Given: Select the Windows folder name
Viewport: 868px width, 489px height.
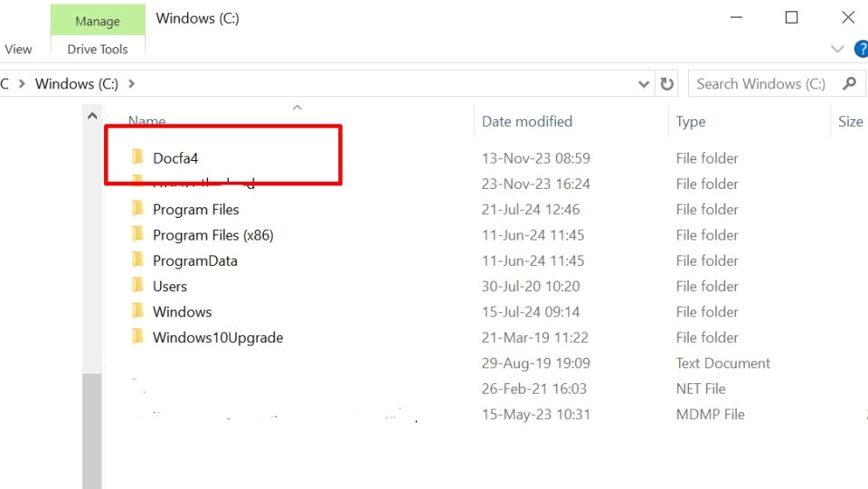Looking at the screenshot, I should click(x=182, y=312).
